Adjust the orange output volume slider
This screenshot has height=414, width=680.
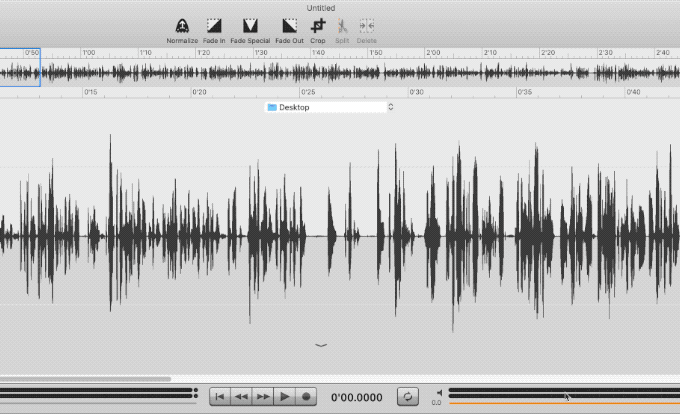click(564, 403)
